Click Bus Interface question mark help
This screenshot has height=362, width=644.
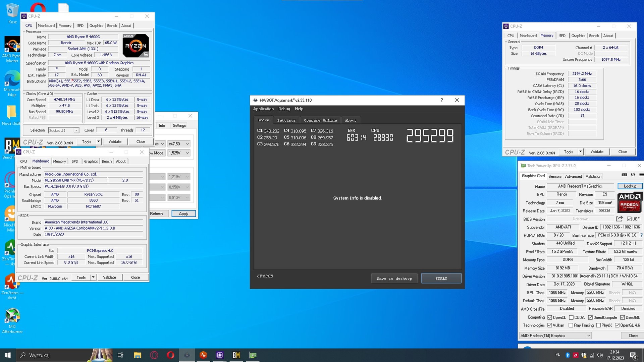click(641, 235)
